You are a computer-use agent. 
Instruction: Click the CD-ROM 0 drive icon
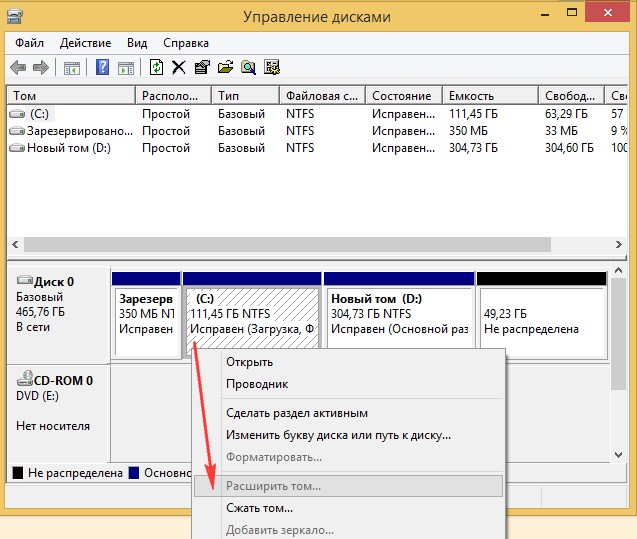pyautogui.click(x=24, y=378)
